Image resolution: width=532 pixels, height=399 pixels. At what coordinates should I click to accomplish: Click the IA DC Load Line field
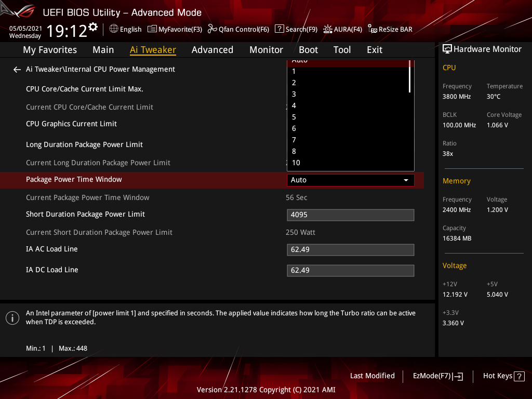click(x=351, y=271)
